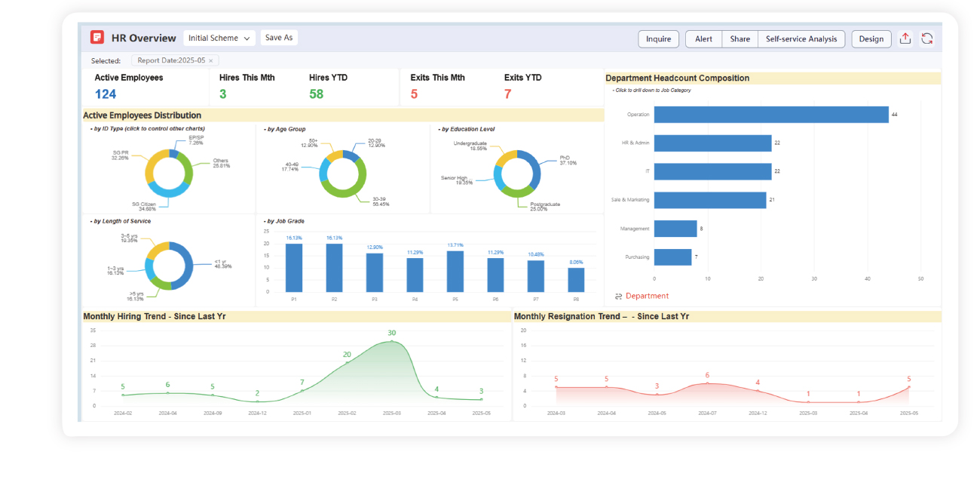Click the export upload icon
The width and height of the screenshot is (980, 498).
(x=905, y=39)
